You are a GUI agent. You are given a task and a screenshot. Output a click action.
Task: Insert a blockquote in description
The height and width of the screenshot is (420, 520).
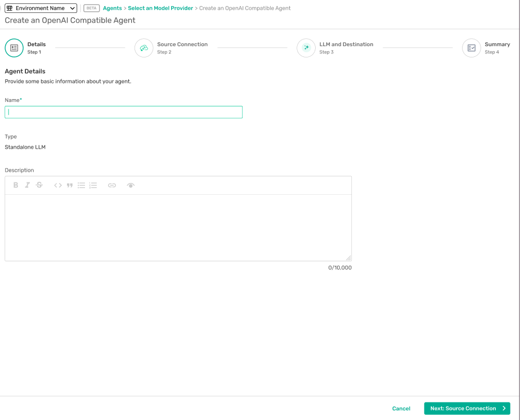tap(70, 185)
